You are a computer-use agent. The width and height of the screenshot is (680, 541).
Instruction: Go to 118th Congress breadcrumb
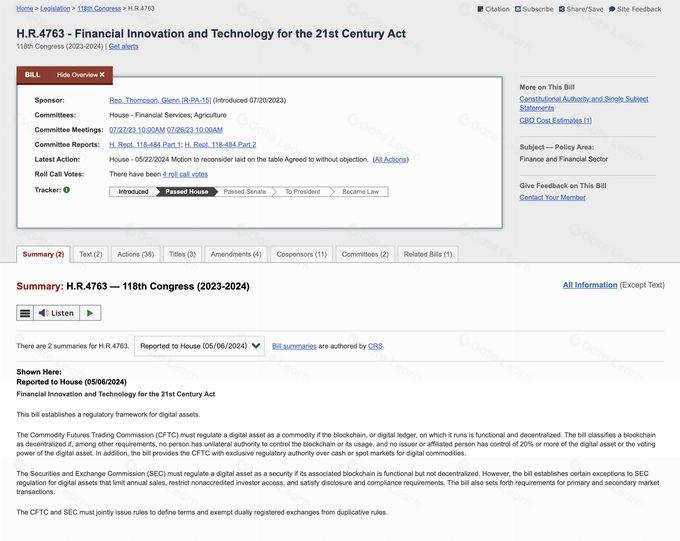pyautogui.click(x=99, y=8)
